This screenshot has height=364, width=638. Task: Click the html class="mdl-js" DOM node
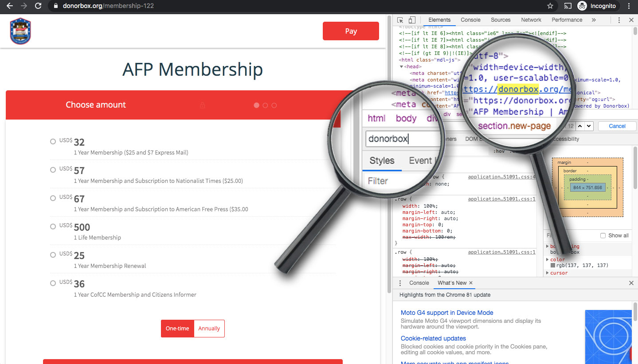tap(430, 60)
